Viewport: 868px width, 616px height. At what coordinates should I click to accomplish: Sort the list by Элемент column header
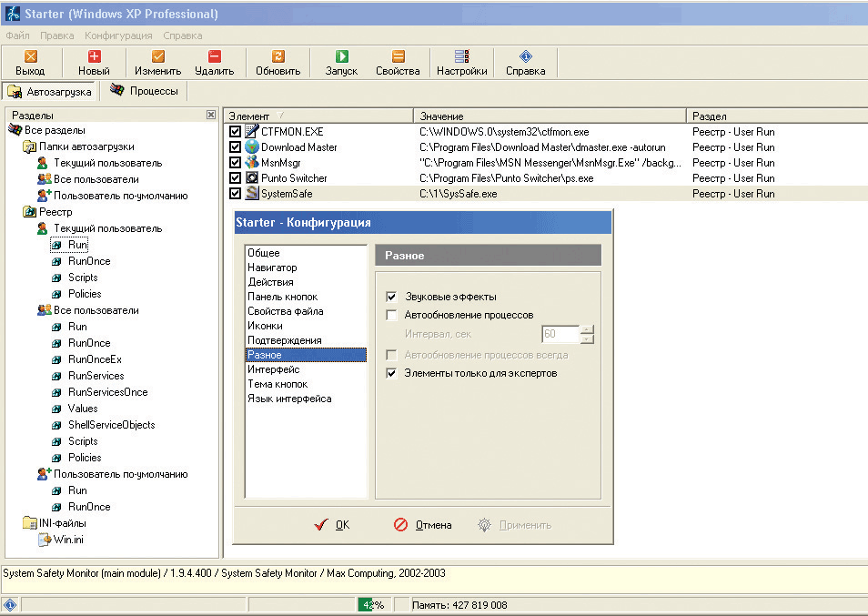(x=318, y=116)
